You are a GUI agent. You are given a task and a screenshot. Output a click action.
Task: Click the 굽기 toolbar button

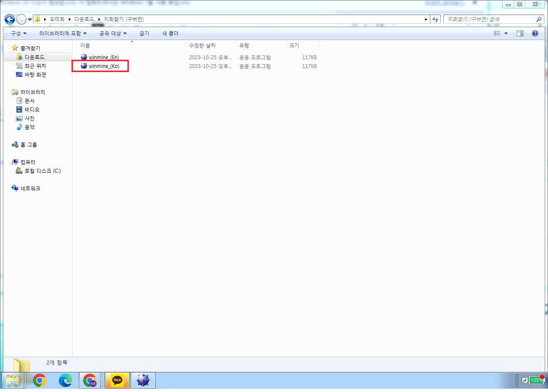coord(144,33)
